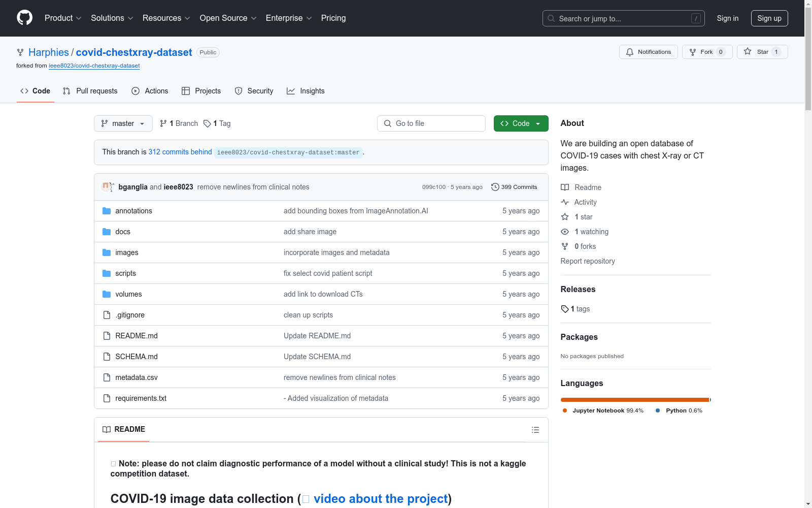Viewport: 812px width, 508px height.
Task: Open the upstream ieee8023/covid-chestxray-dataset link
Action: tap(94, 66)
